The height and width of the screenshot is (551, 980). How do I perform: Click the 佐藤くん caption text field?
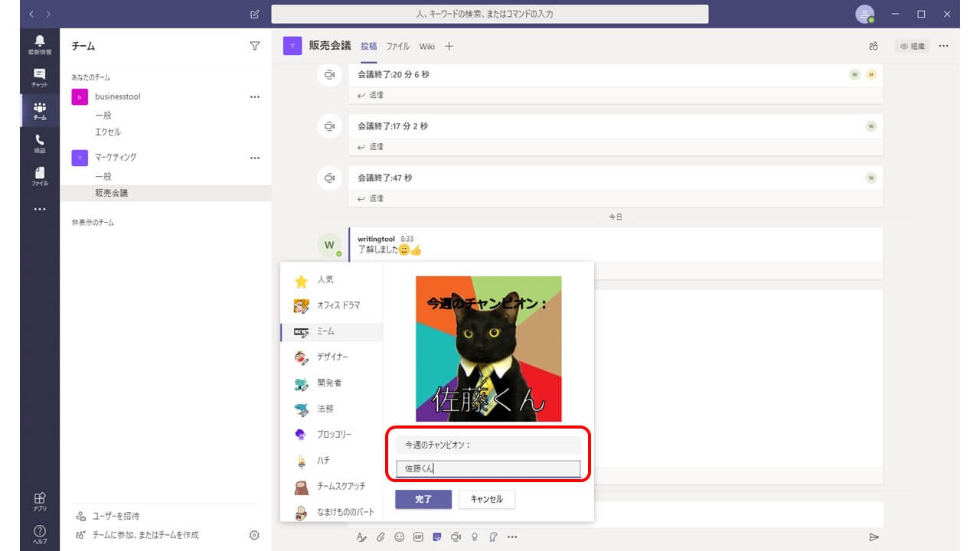pos(488,468)
